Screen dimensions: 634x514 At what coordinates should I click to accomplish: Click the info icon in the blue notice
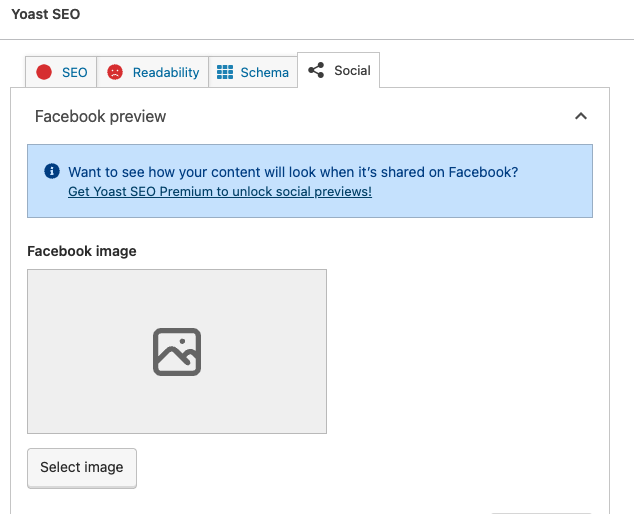click(x=52, y=171)
